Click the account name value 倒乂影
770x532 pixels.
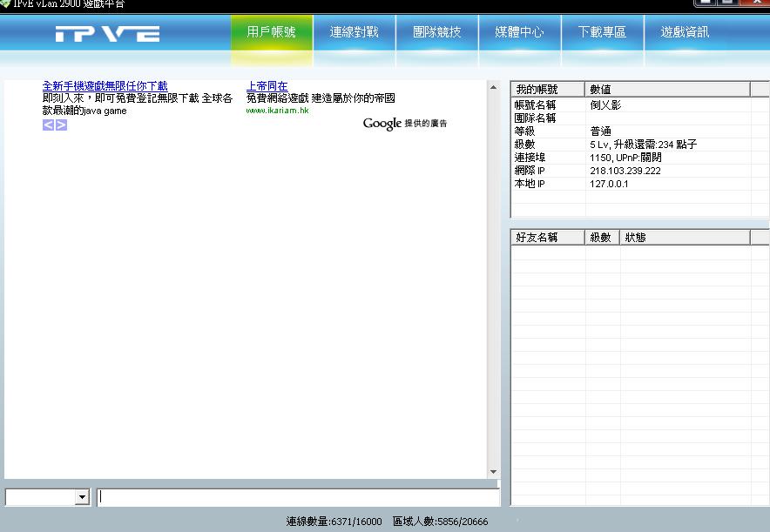coord(605,105)
